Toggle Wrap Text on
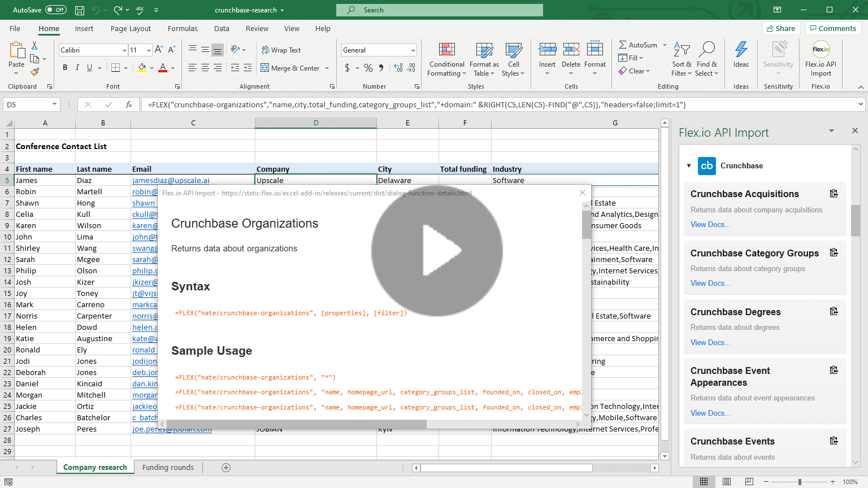This screenshot has height=488, width=868. [281, 50]
